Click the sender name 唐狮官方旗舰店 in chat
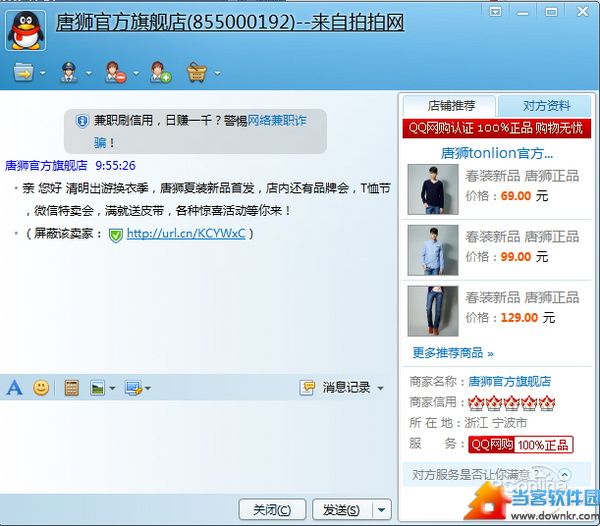Image resolution: width=600 pixels, height=526 pixels. click(x=46, y=166)
